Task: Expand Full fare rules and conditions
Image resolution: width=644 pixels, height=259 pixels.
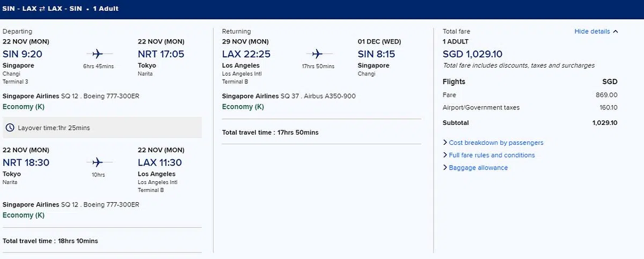Action: pos(492,155)
